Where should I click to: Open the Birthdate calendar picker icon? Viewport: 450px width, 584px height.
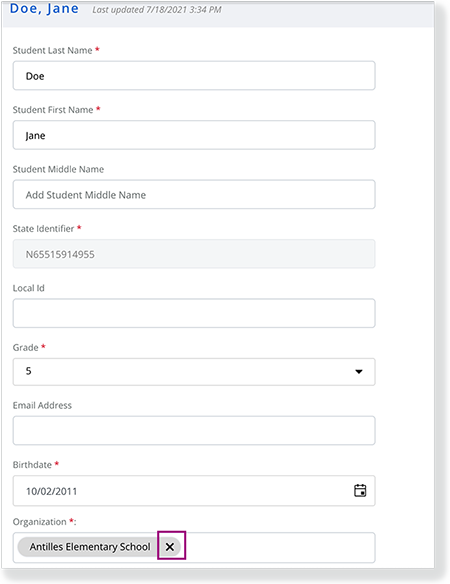(x=360, y=491)
